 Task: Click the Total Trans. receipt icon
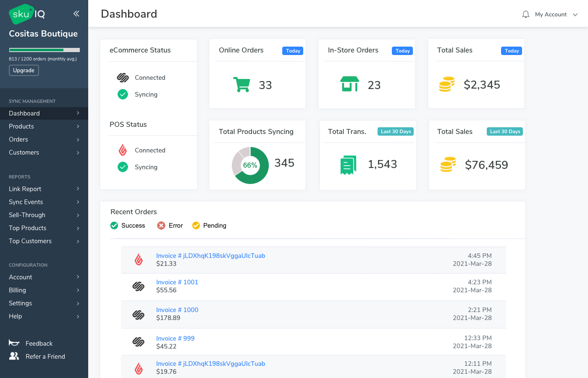click(348, 165)
